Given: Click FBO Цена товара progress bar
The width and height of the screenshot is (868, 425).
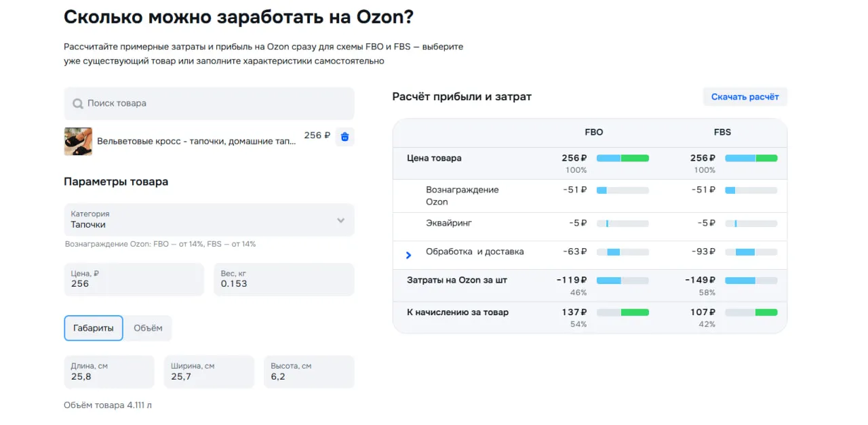Looking at the screenshot, I should (x=623, y=158).
